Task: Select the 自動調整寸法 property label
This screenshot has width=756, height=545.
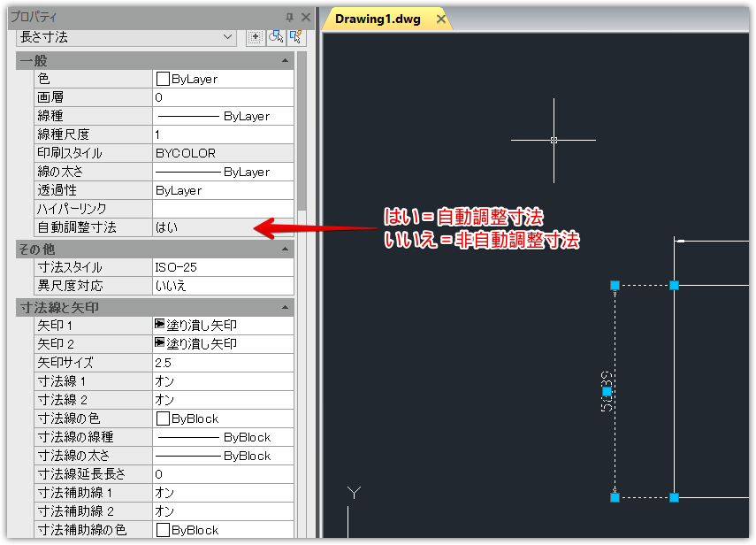Action: tap(94, 227)
